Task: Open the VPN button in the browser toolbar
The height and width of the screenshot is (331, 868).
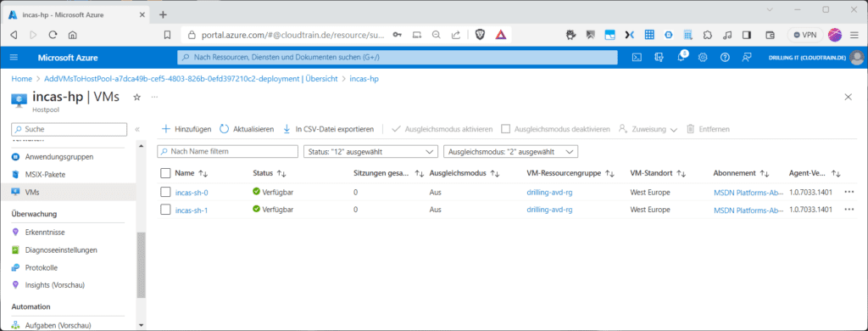Action: [805, 35]
